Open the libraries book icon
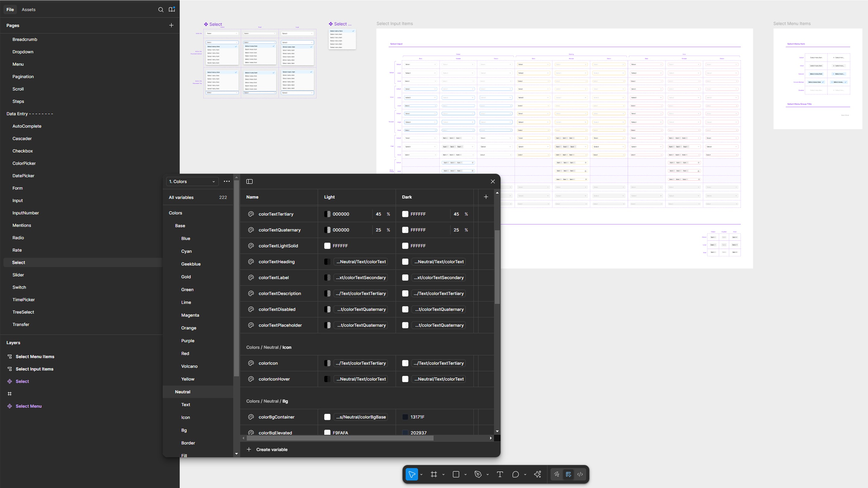The width and height of the screenshot is (868, 488). click(x=172, y=9)
